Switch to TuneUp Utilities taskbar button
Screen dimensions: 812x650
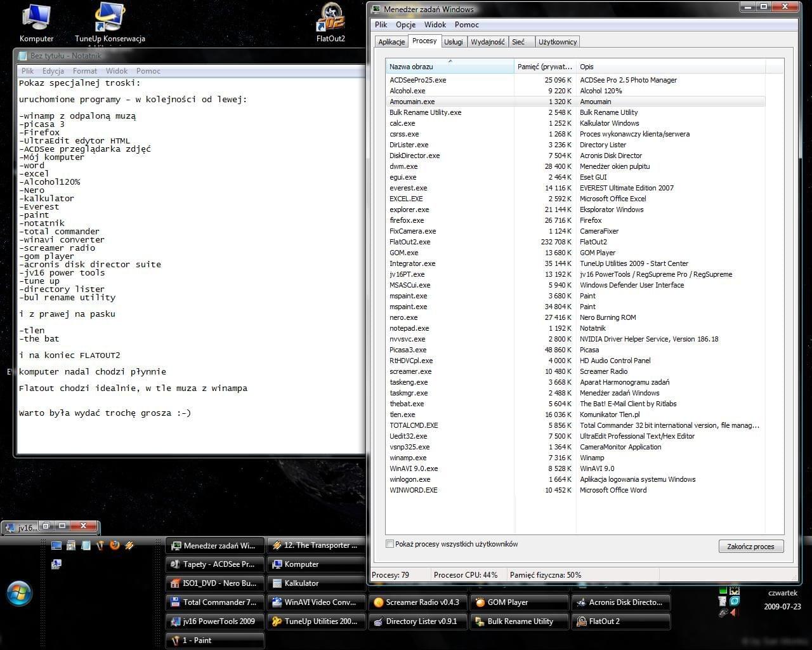point(316,621)
